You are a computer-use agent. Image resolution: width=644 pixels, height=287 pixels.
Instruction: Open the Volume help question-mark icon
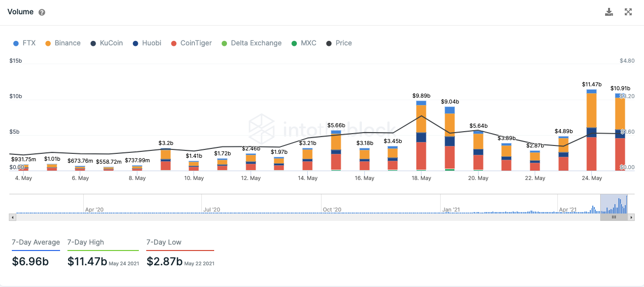42,12
